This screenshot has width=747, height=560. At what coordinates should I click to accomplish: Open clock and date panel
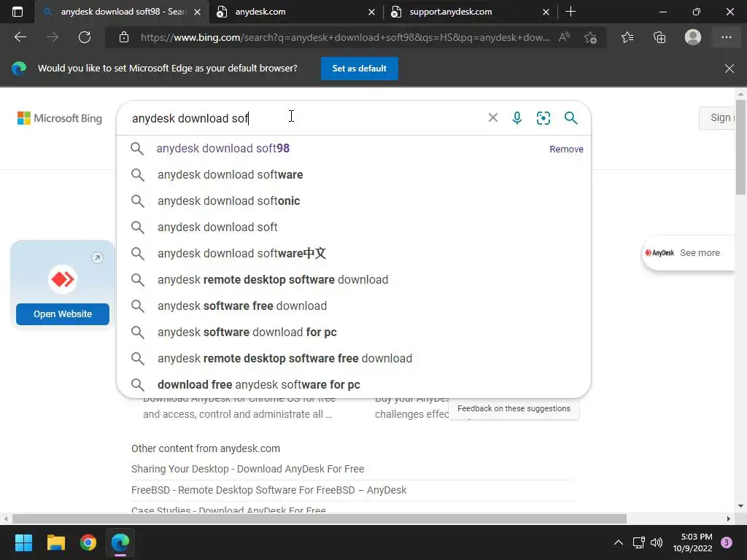tap(692, 542)
